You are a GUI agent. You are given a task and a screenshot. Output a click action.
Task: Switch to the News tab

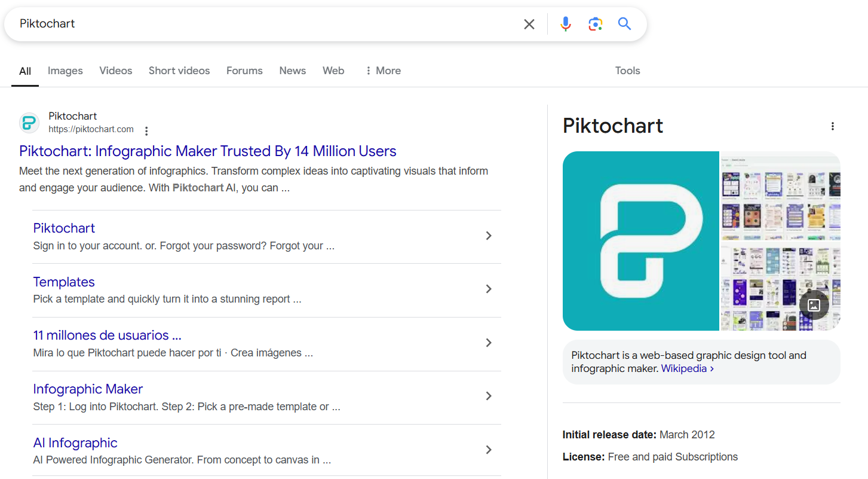[292, 71]
